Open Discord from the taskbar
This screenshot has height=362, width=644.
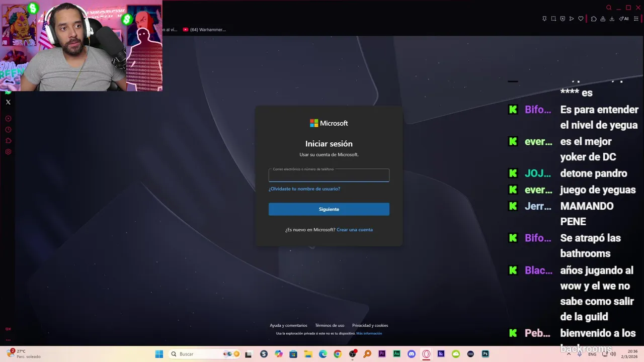coord(412,354)
